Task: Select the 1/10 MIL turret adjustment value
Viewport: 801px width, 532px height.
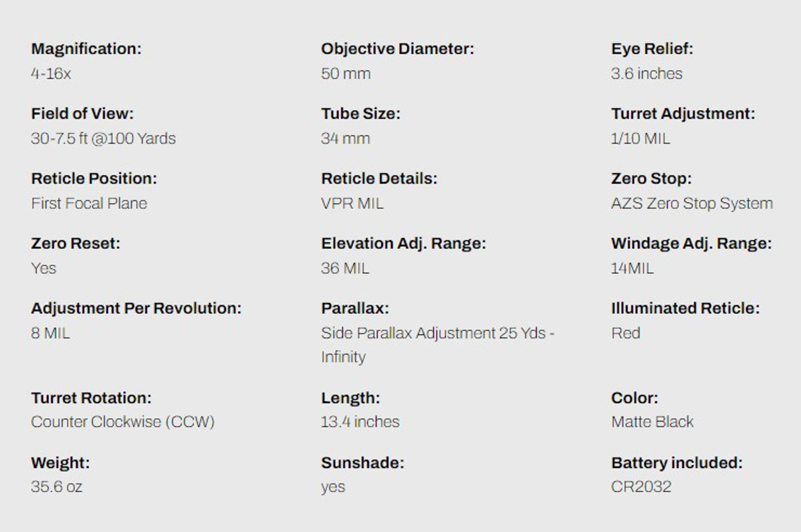Action: 640,139
